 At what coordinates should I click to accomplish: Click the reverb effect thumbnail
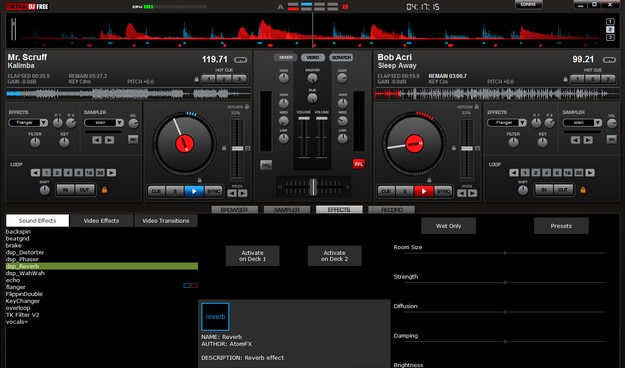pos(215,317)
